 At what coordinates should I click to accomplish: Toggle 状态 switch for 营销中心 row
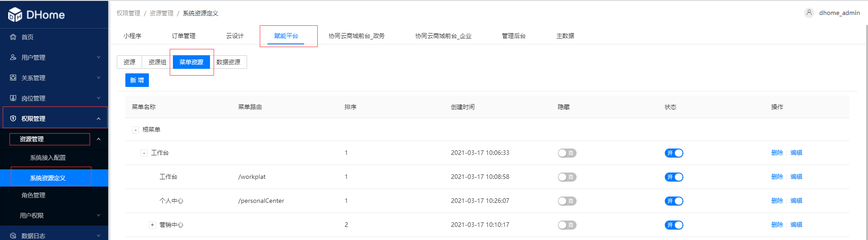pyautogui.click(x=674, y=225)
